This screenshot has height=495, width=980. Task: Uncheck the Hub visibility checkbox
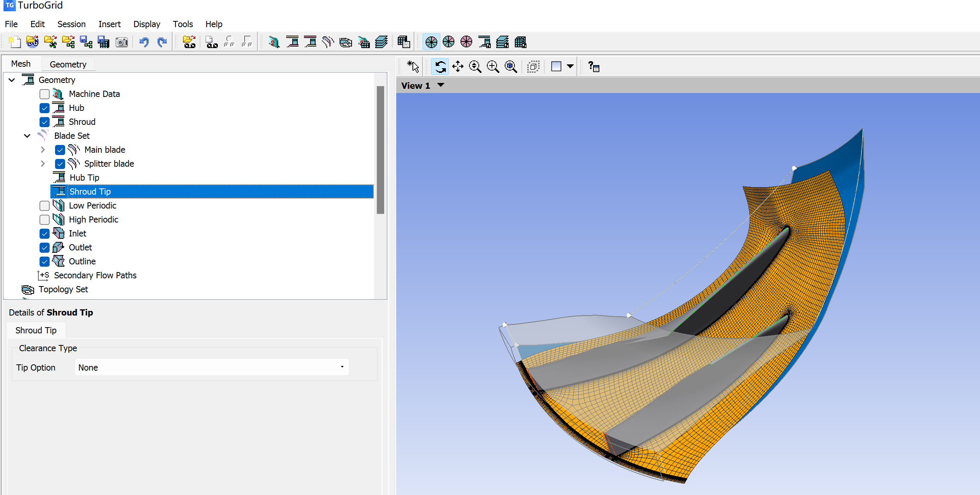(45, 108)
